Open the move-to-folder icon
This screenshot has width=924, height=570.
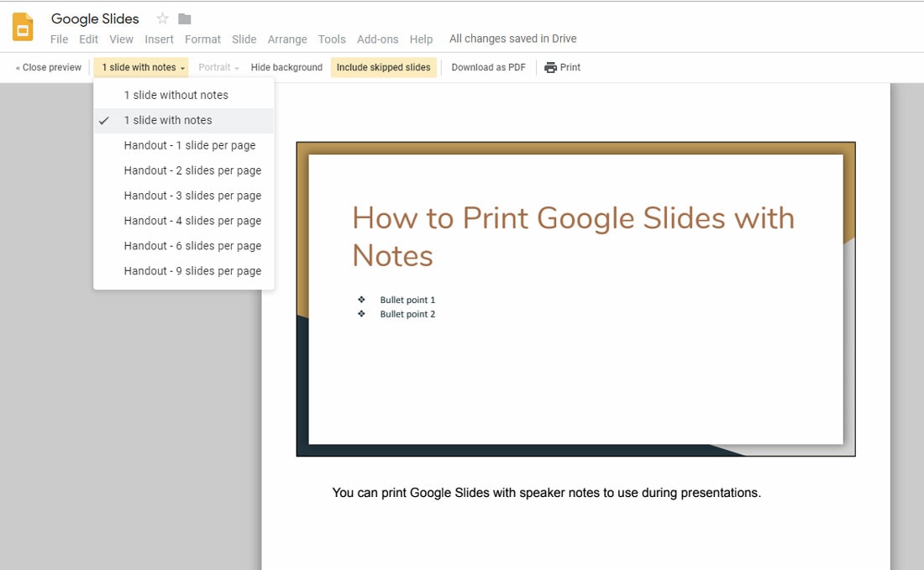[x=185, y=18]
